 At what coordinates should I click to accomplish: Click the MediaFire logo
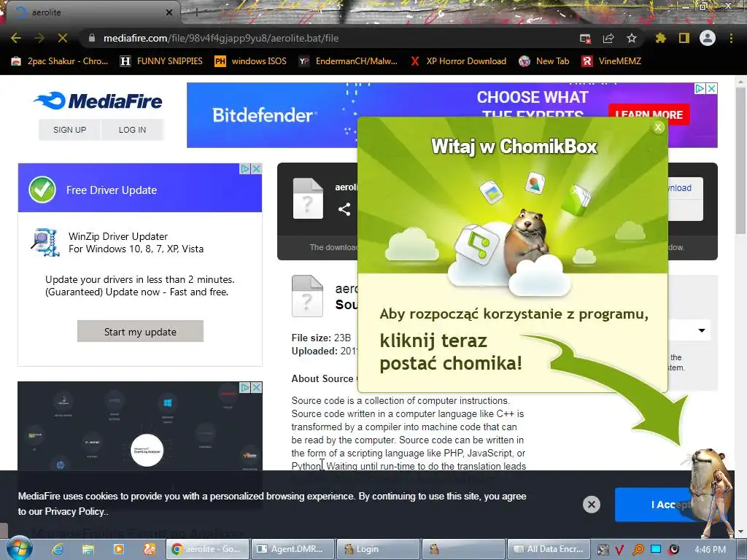tap(98, 101)
